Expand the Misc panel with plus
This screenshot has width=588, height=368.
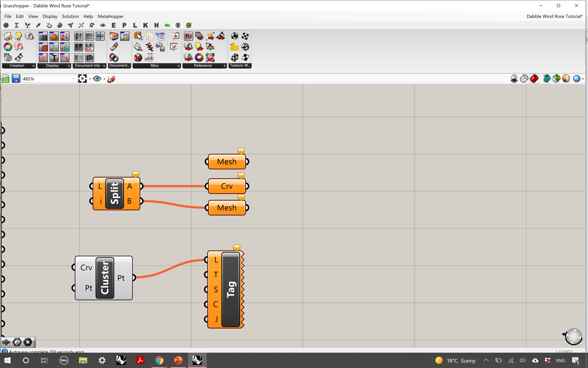click(x=178, y=66)
